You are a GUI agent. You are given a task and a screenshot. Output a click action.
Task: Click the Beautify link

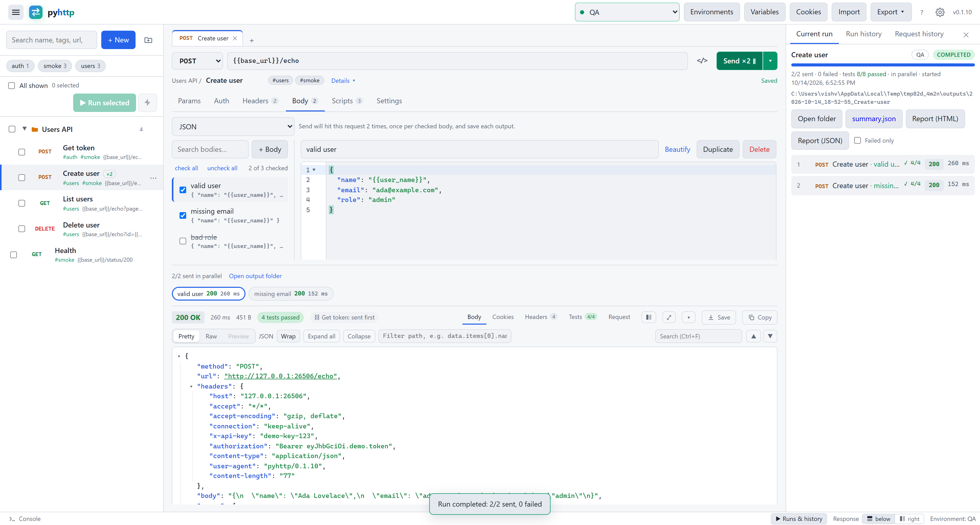click(677, 150)
